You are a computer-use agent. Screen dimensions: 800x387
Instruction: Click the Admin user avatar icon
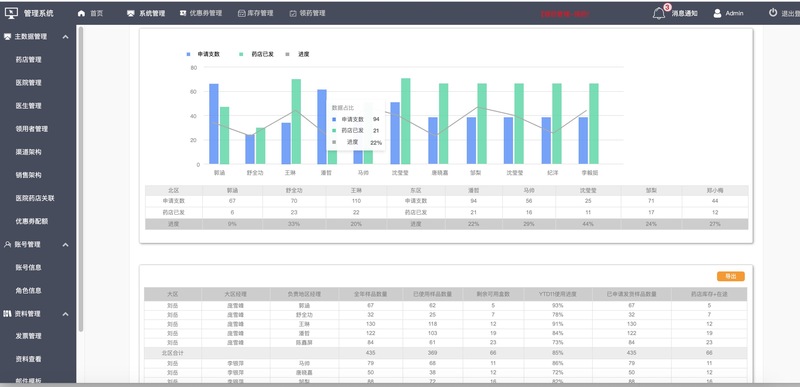pyautogui.click(x=717, y=14)
